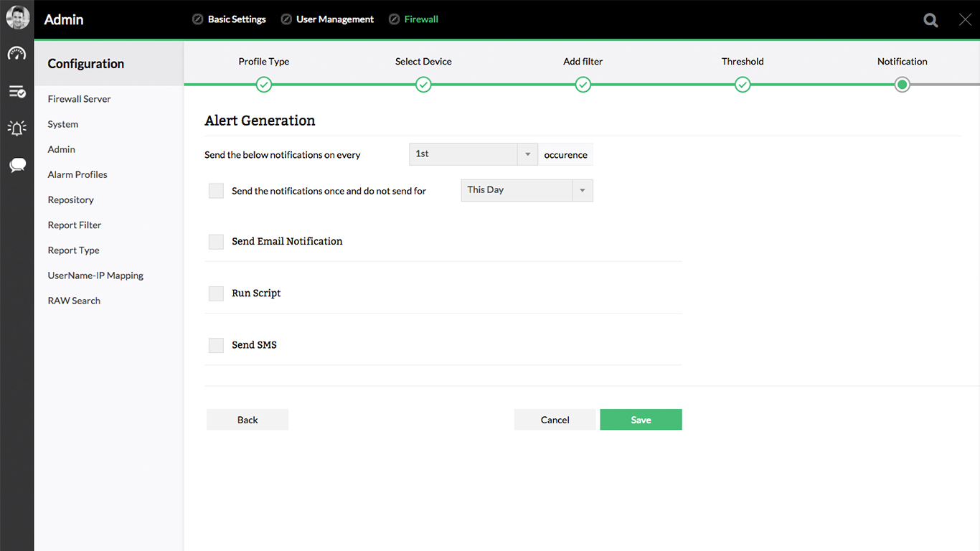
Task: Expand the This Day dropdown
Action: 527,190
